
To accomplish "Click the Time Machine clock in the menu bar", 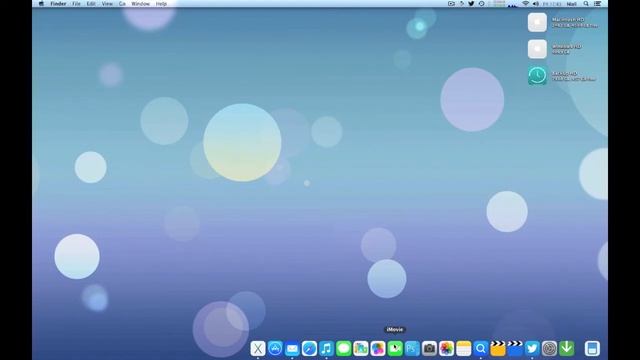I will click(x=482, y=4).
